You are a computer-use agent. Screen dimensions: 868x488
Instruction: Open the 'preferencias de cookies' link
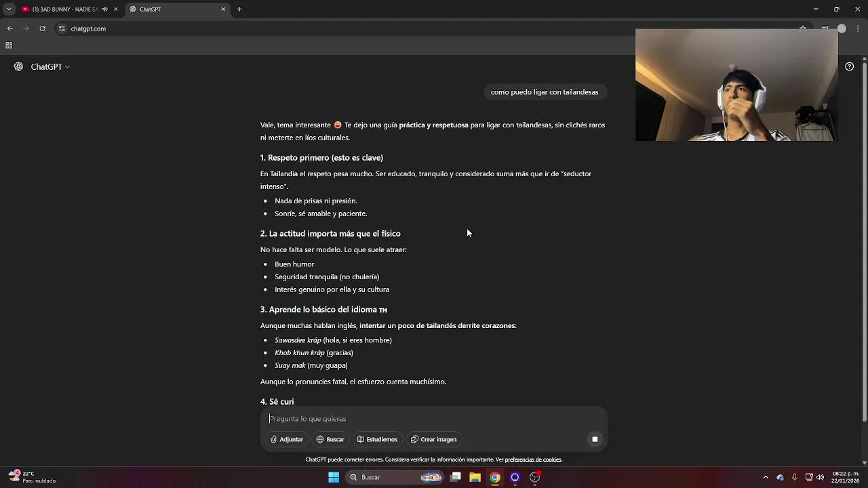(x=533, y=460)
